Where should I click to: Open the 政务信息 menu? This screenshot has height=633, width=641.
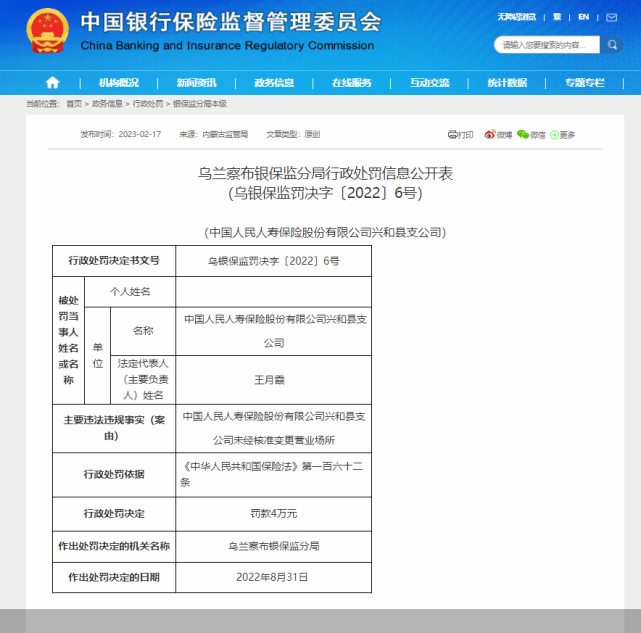[x=274, y=83]
